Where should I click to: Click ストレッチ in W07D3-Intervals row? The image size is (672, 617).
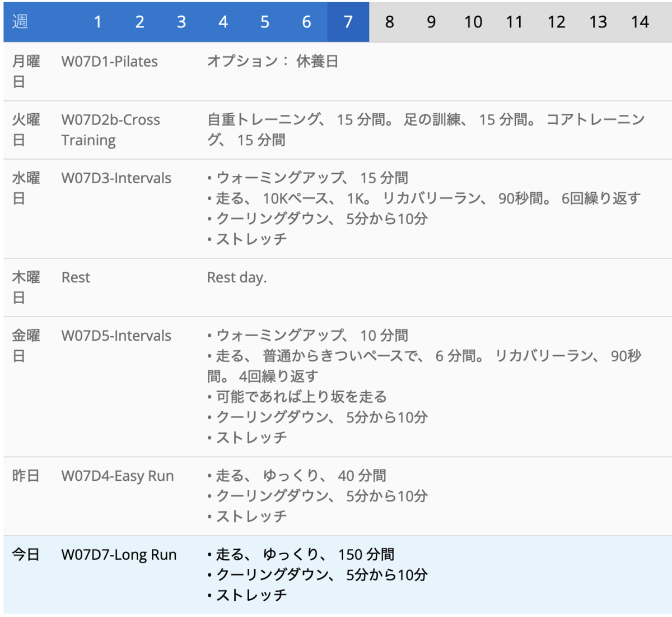tap(247, 239)
